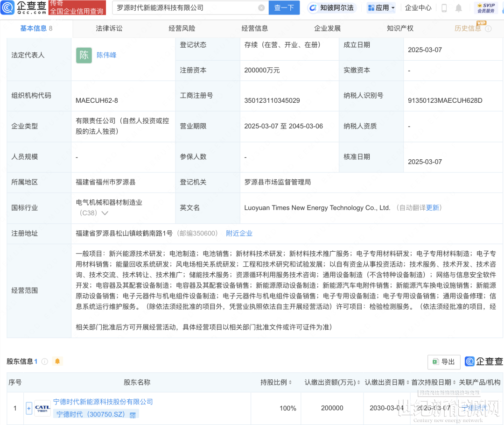The height and width of the screenshot is (425, 504).
Task: Switch to the 经营风险 tab
Action: [182, 28]
